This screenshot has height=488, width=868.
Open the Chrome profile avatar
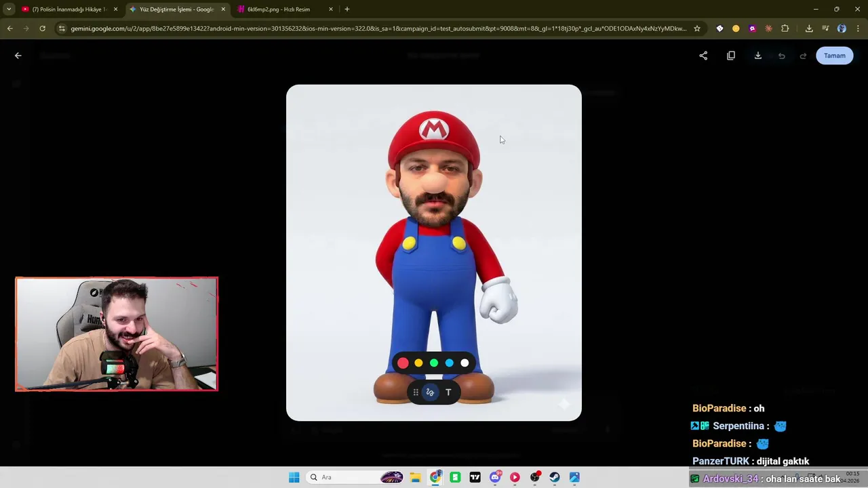point(842,28)
